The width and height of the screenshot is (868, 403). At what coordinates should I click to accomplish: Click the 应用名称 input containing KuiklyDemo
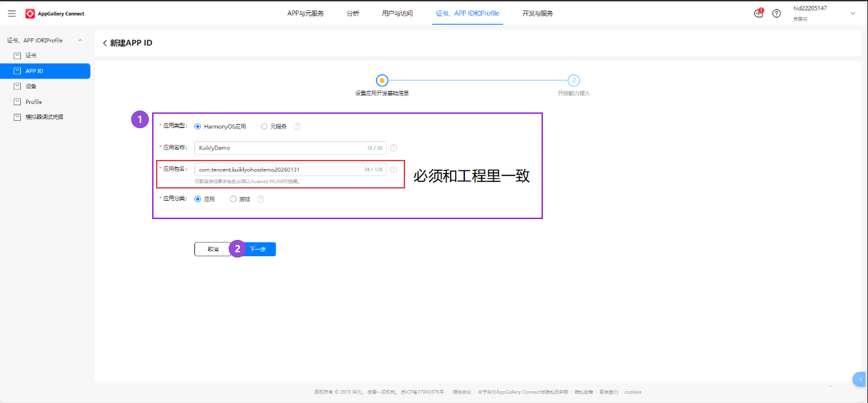tap(291, 148)
